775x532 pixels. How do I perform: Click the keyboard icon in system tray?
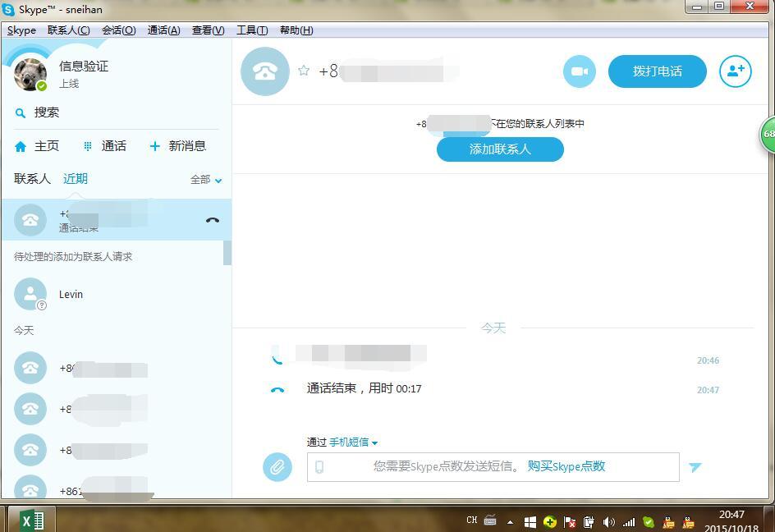coord(490,521)
